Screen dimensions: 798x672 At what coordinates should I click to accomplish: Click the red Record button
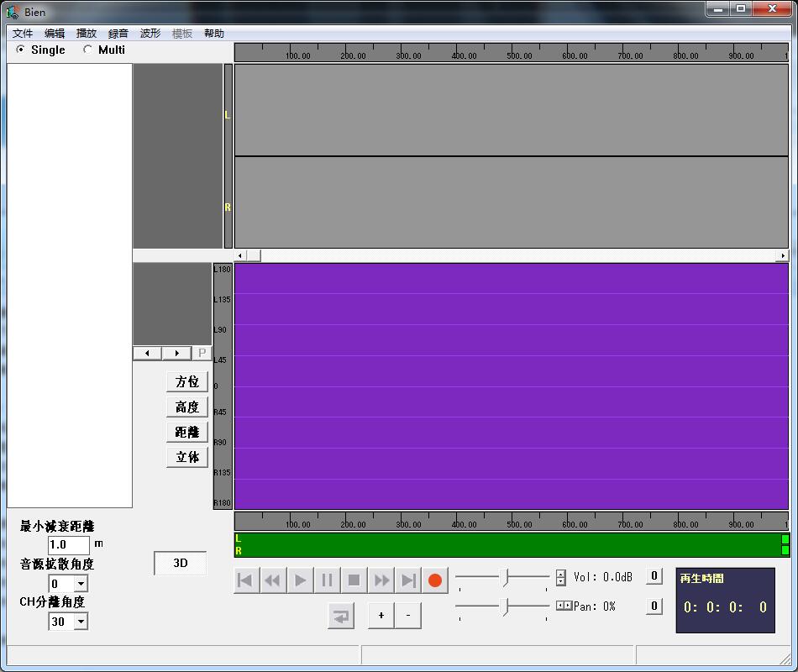[434, 580]
